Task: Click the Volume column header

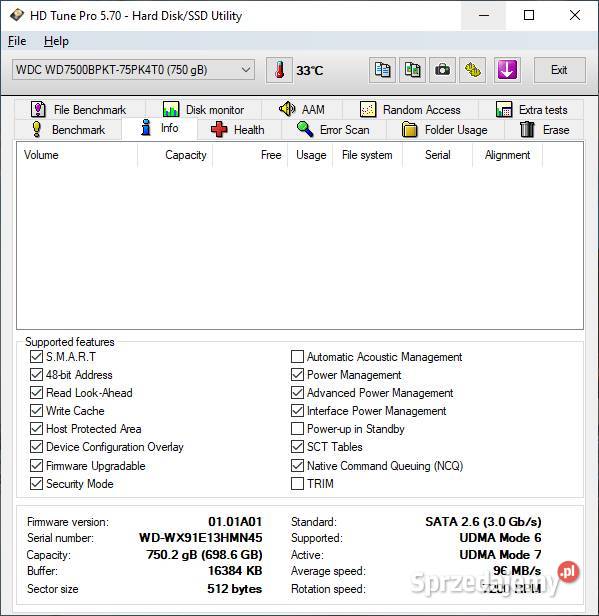Action: (x=77, y=155)
